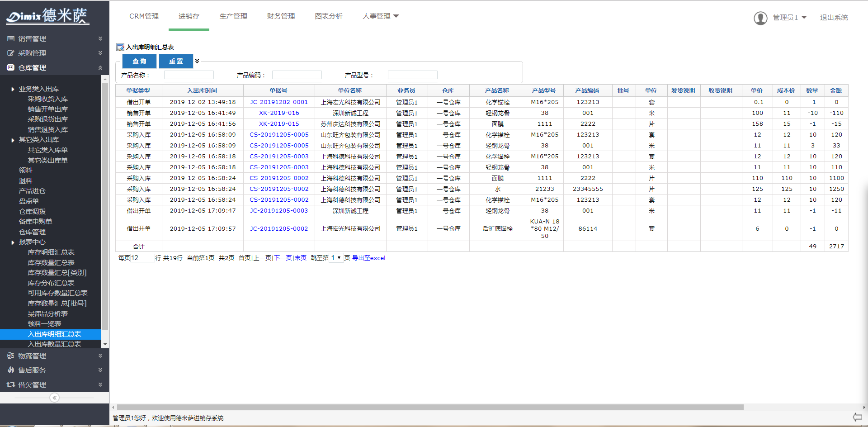This screenshot has width=868, height=427.
Task: Switch to 财务管理 tab
Action: pos(281,16)
